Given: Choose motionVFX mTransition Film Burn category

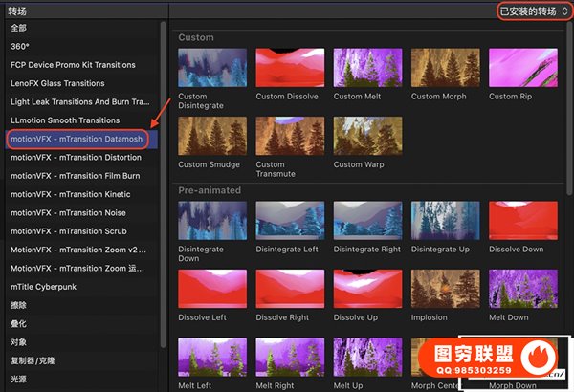Looking at the screenshot, I should coord(75,176).
